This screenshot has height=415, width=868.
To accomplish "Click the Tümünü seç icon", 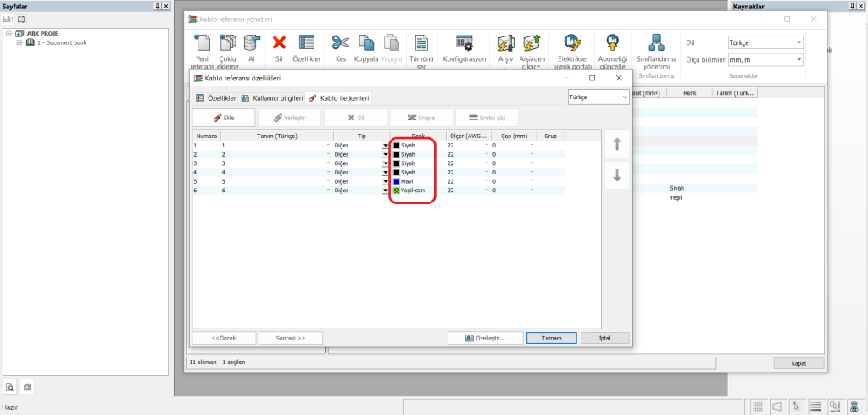I will 421,43.
